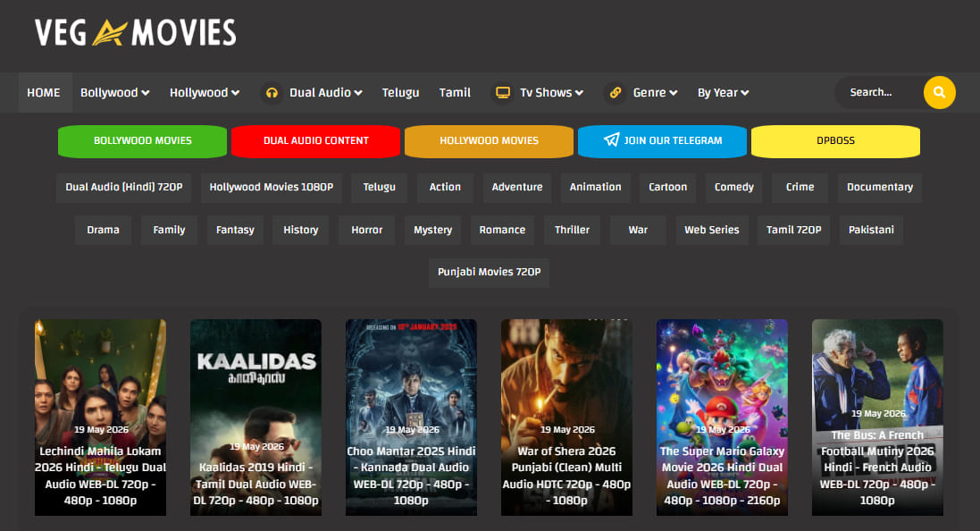Select the Romance genre tag
The image size is (980, 531).
(502, 230)
